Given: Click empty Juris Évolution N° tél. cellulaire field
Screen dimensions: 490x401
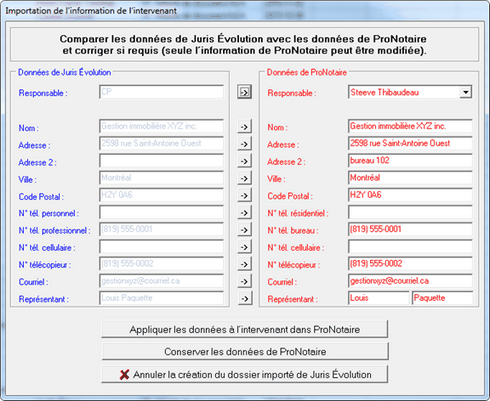Looking at the screenshot, I should click(161, 247).
